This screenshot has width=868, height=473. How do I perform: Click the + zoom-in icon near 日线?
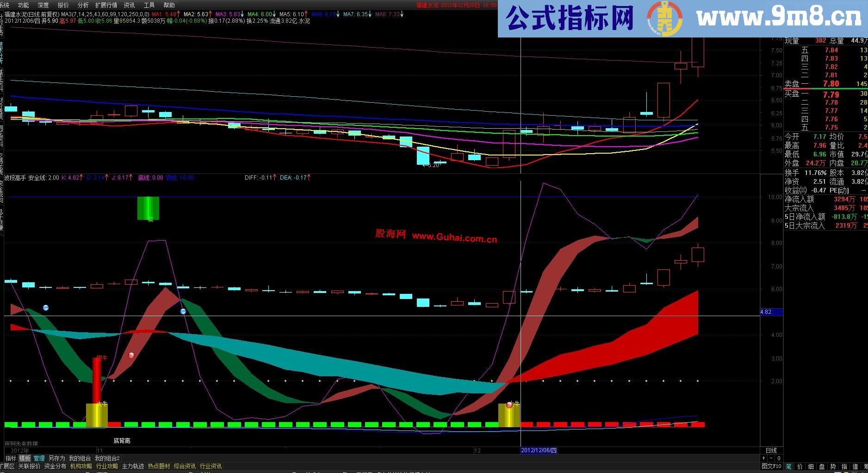763,458
